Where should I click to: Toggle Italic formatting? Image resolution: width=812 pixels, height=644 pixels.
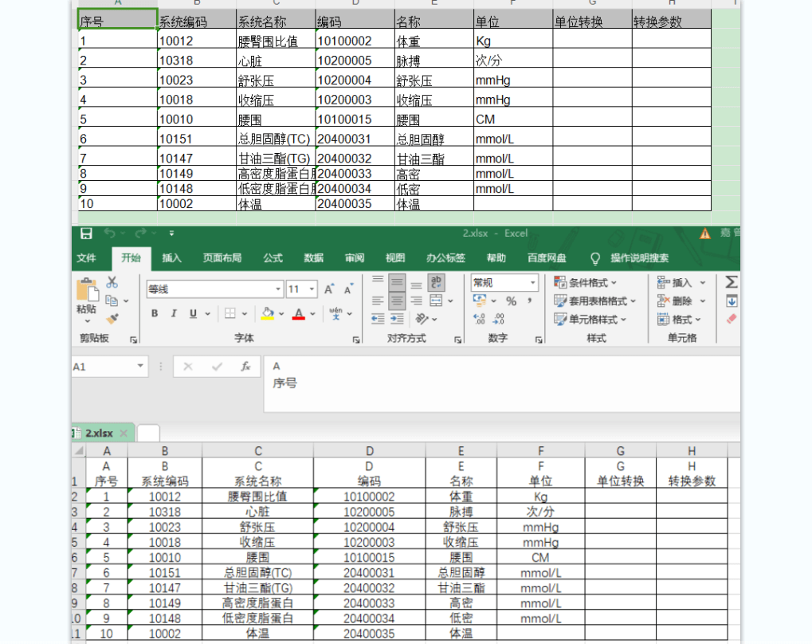point(173,313)
